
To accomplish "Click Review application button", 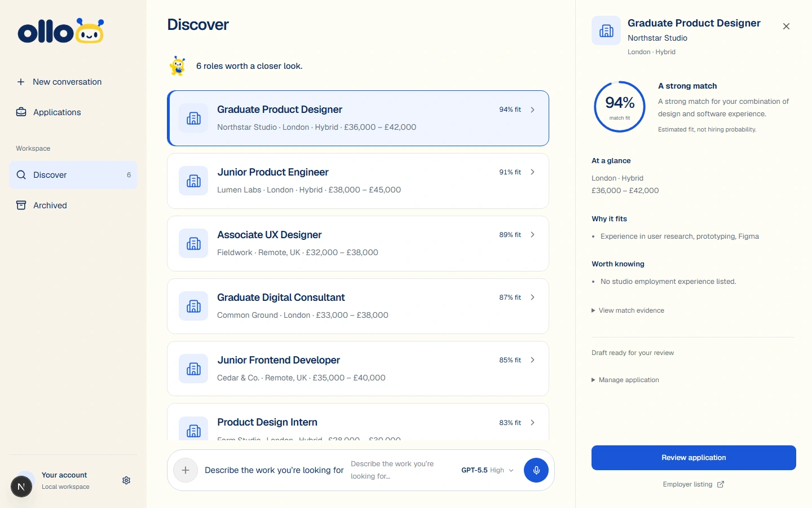I will pyautogui.click(x=694, y=458).
